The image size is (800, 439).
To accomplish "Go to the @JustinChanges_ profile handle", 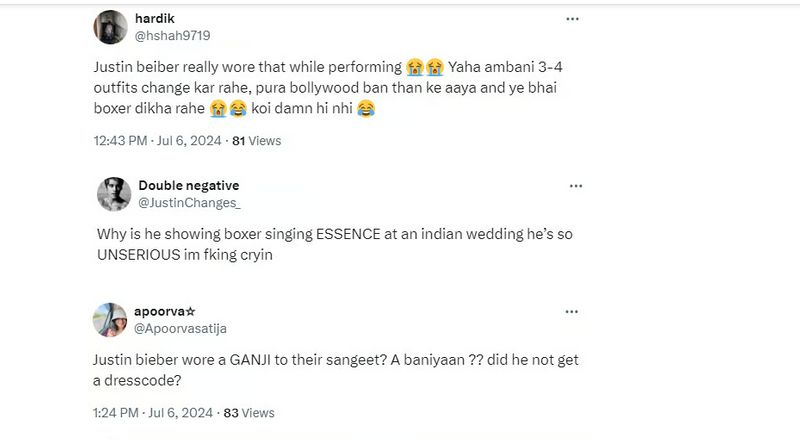I will point(189,202).
